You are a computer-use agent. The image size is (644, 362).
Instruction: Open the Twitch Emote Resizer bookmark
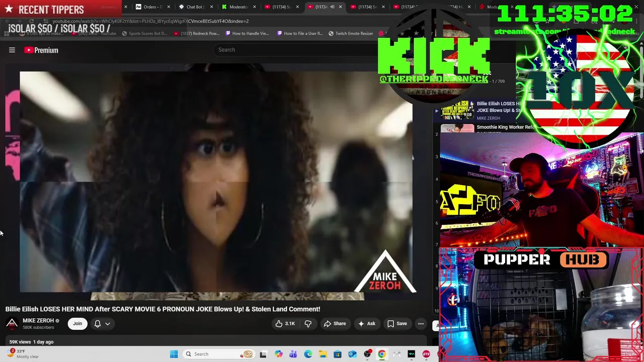(x=351, y=34)
